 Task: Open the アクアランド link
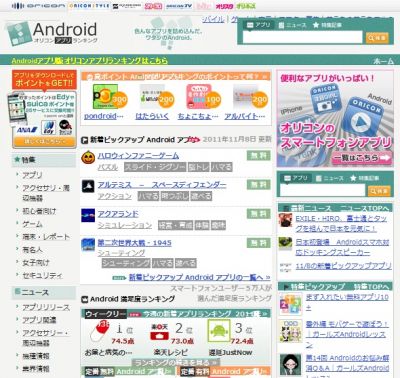(x=118, y=214)
